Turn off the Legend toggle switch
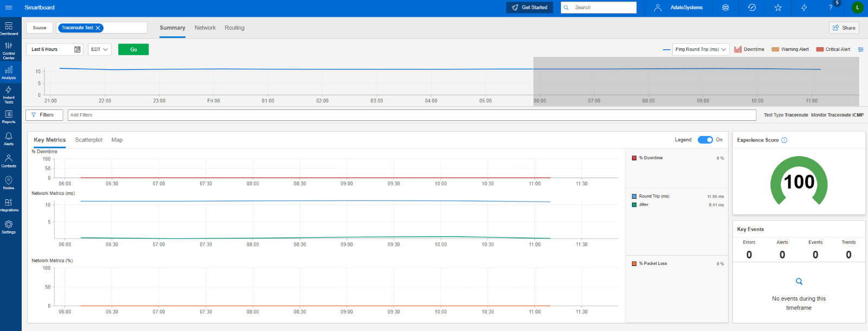Viewport: 868px width, 331px height. 705,140
